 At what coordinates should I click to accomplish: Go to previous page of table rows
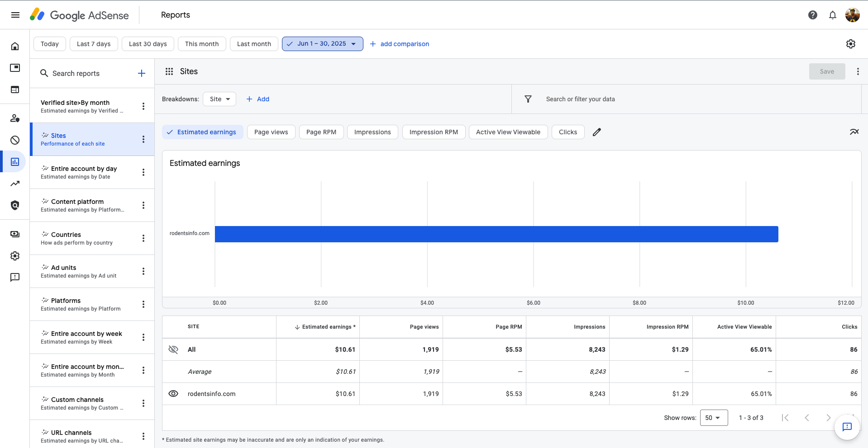806,418
